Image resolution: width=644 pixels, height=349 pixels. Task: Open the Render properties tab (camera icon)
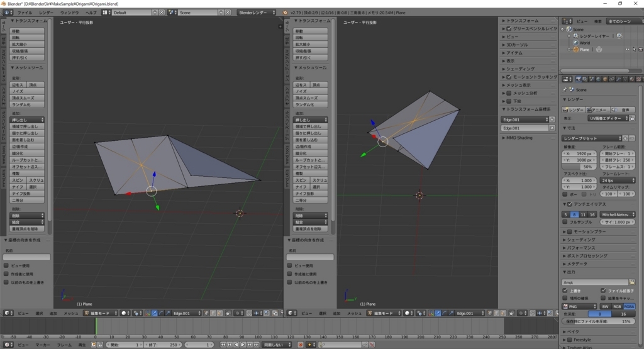click(579, 79)
